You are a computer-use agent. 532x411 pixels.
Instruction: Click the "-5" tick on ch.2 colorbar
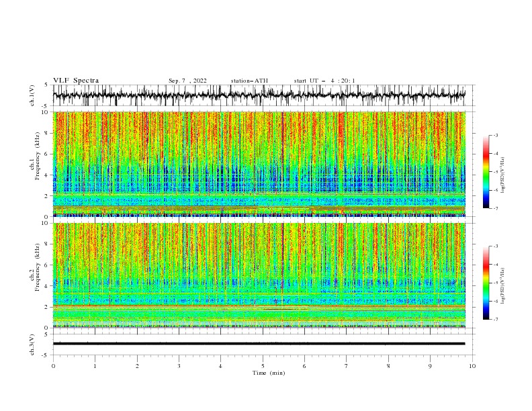tap(495, 283)
